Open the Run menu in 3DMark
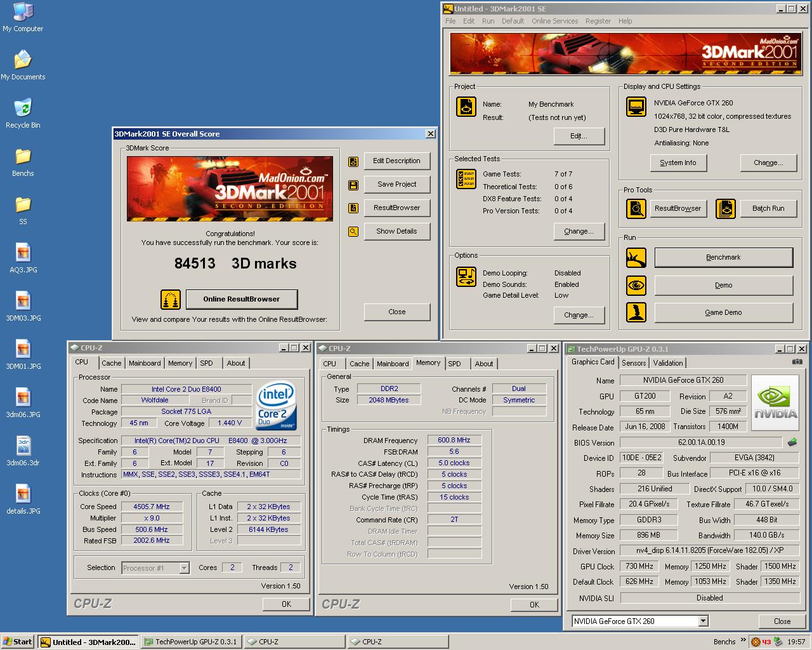Viewport: 812px width, 650px height. click(x=488, y=21)
